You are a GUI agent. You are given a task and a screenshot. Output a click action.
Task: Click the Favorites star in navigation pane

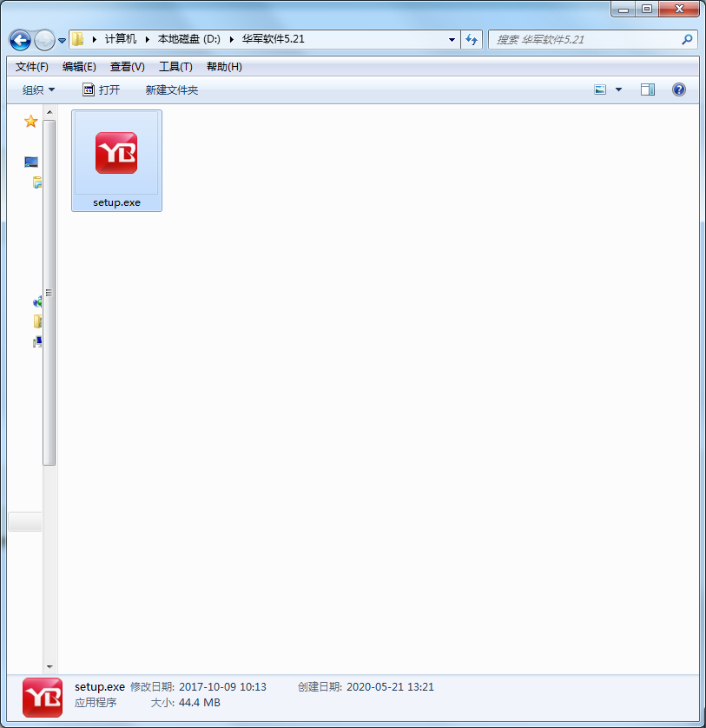click(x=30, y=121)
